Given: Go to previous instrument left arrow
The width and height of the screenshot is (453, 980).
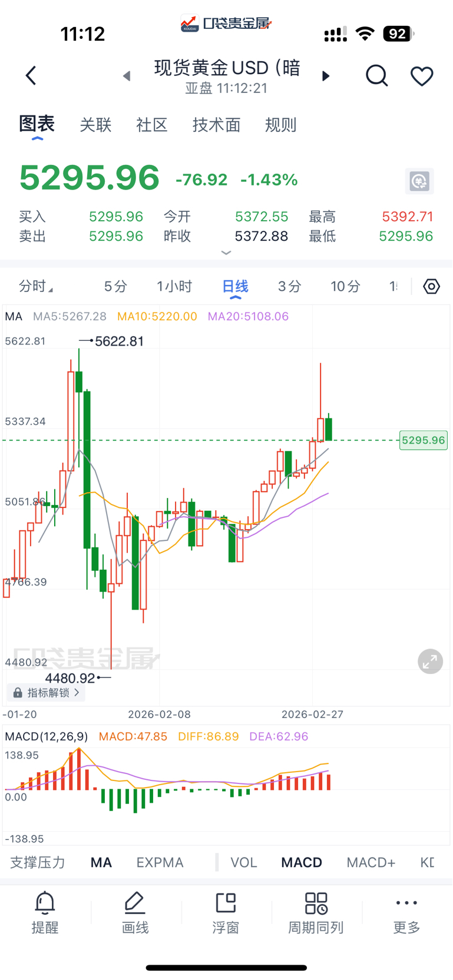Looking at the screenshot, I should [x=127, y=76].
